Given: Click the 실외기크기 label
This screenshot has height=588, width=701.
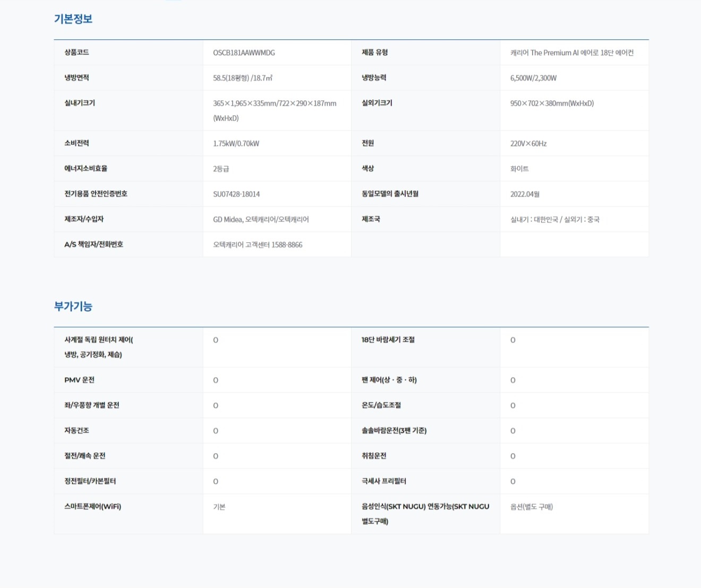Looking at the screenshot, I should click(377, 103).
